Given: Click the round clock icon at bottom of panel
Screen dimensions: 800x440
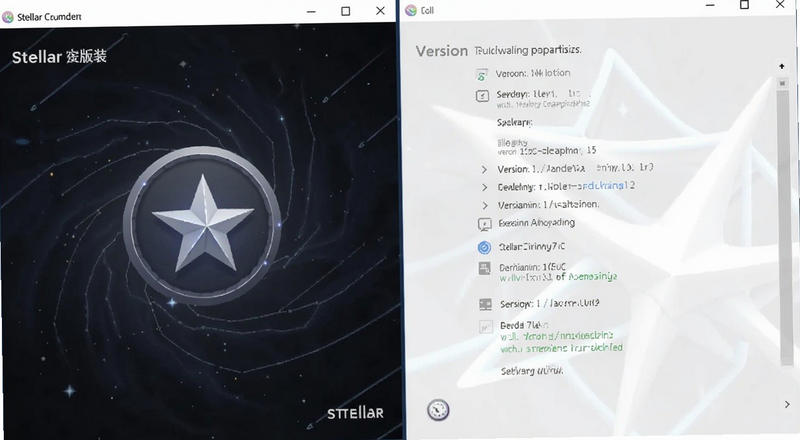Looking at the screenshot, I should point(438,410).
